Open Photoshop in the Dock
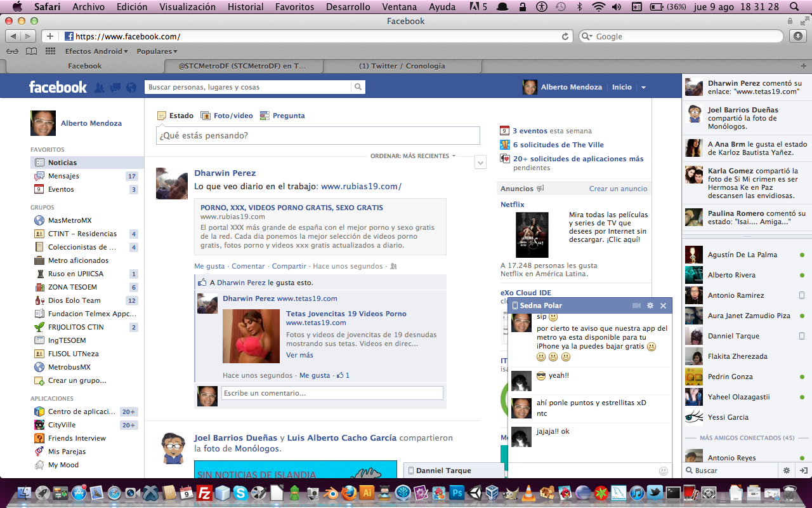 (456, 493)
